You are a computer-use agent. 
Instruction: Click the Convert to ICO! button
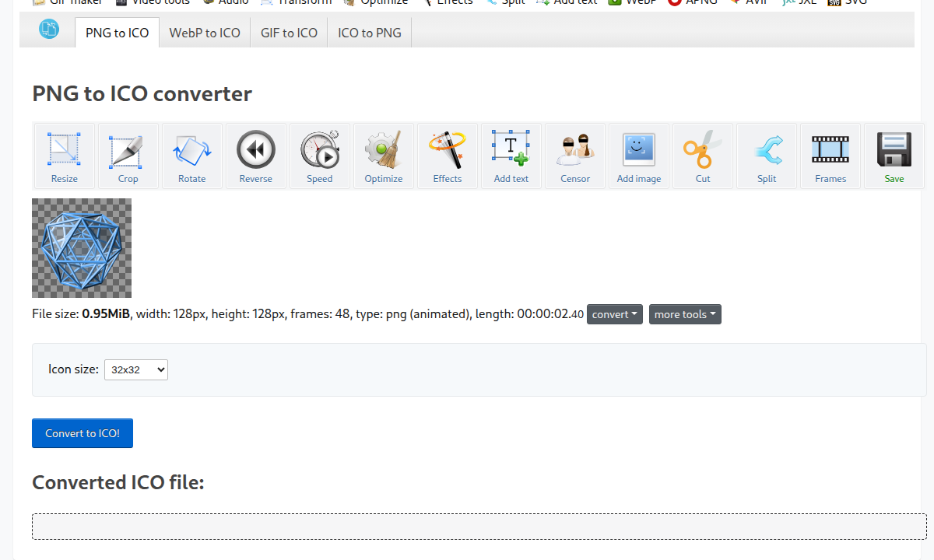(83, 433)
